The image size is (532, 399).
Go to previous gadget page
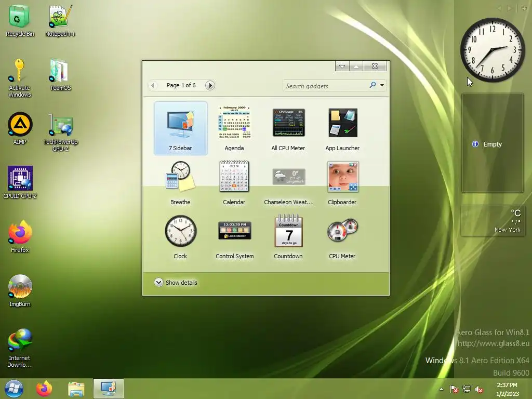[x=153, y=86]
